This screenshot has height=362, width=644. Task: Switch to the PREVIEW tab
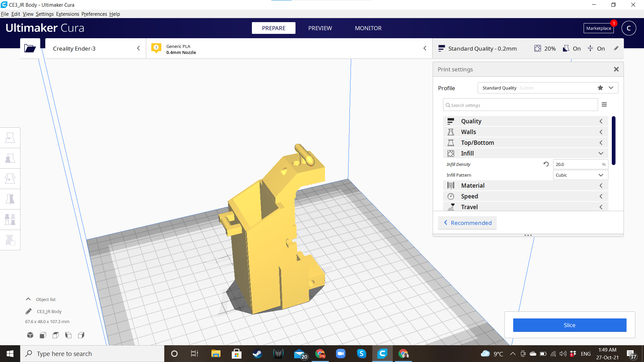pyautogui.click(x=320, y=28)
